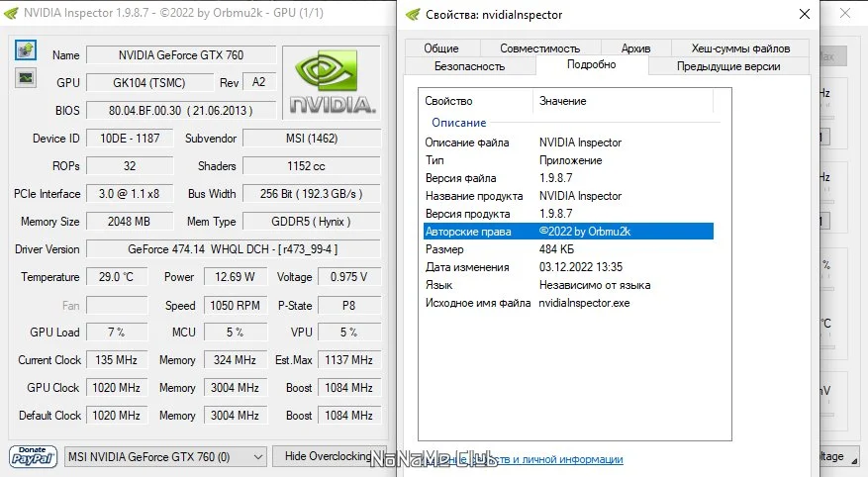Click the P-State P8 field

click(x=349, y=306)
